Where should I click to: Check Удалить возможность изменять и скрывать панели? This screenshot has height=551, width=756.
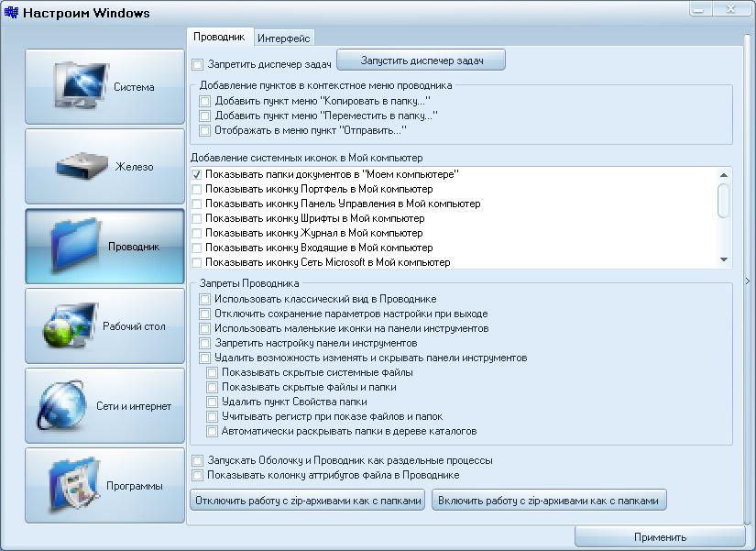coord(204,358)
